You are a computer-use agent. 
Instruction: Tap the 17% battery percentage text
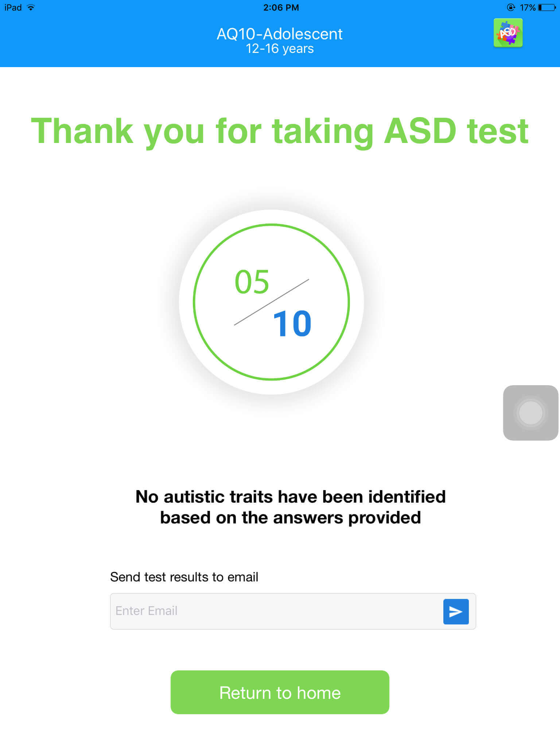point(527,8)
